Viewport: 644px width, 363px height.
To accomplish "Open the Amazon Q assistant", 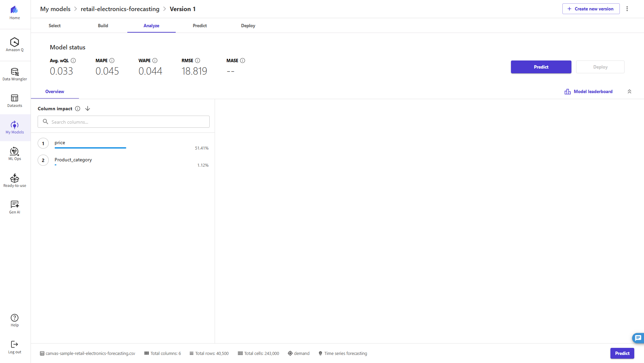I will (x=14, y=44).
